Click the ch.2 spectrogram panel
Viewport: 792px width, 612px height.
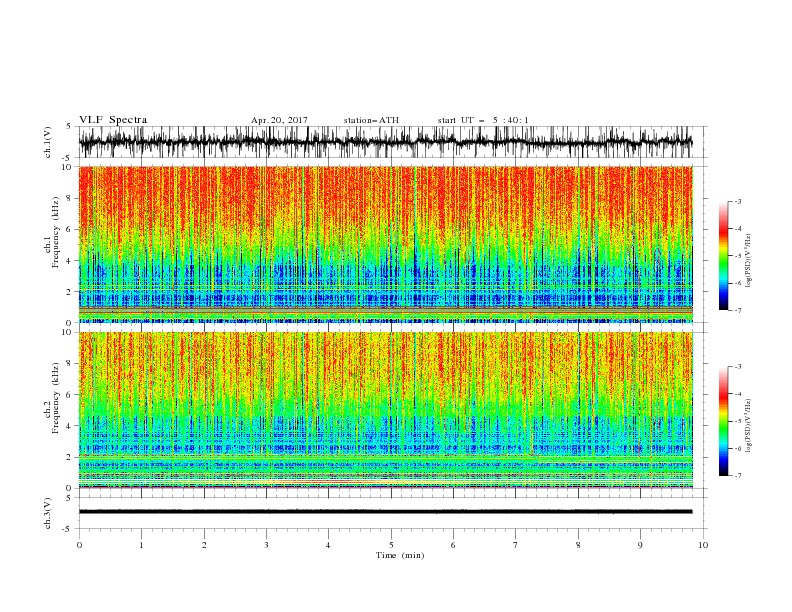click(x=386, y=410)
